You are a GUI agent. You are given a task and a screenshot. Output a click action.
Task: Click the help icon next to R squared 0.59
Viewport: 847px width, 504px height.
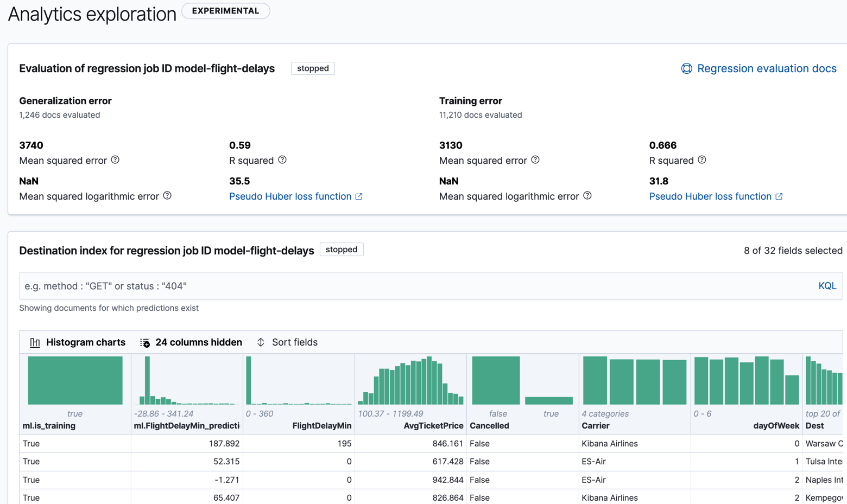click(282, 160)
